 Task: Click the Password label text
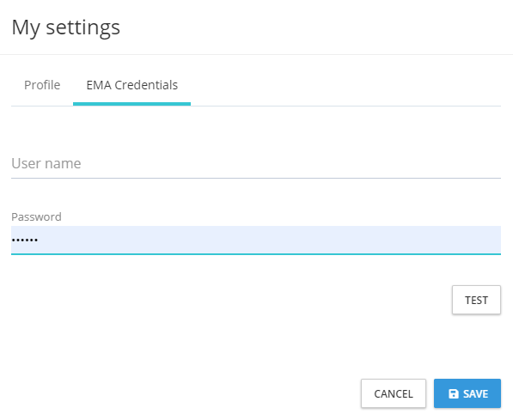click(x=36, y=216)
